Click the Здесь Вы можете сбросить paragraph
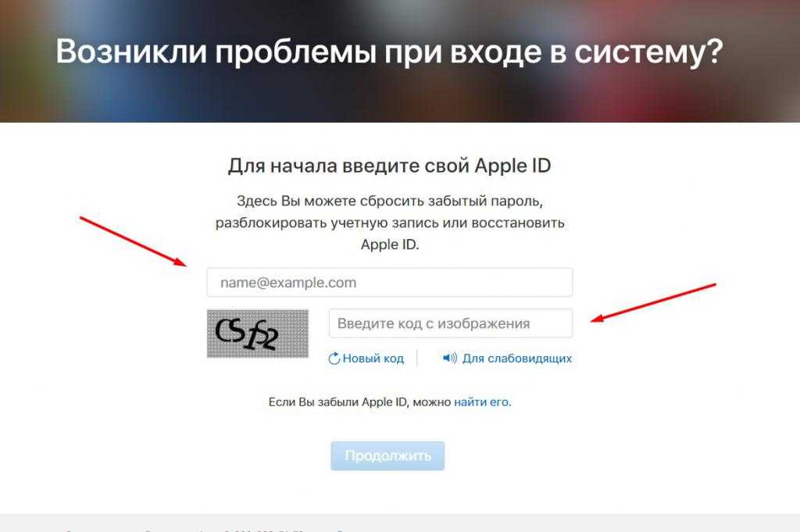Screen dimensions: 800x532 click(389, 223)
